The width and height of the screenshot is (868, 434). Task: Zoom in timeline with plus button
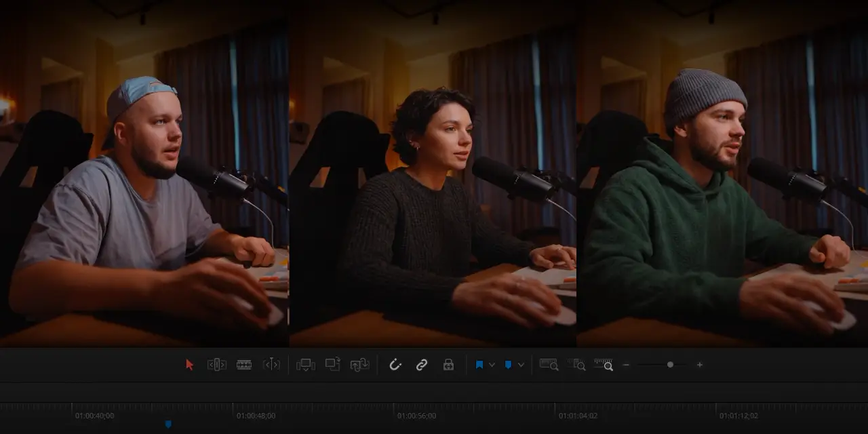(x=700, y=365)
